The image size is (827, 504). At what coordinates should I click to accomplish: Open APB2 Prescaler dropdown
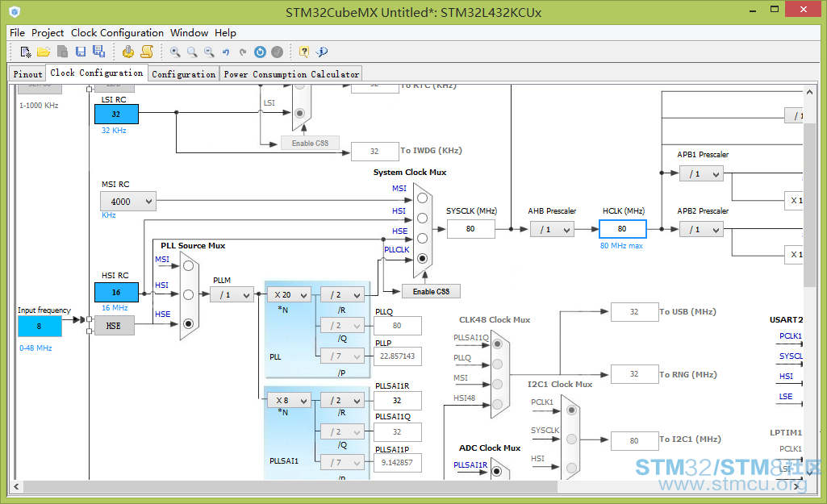point(701,229)
